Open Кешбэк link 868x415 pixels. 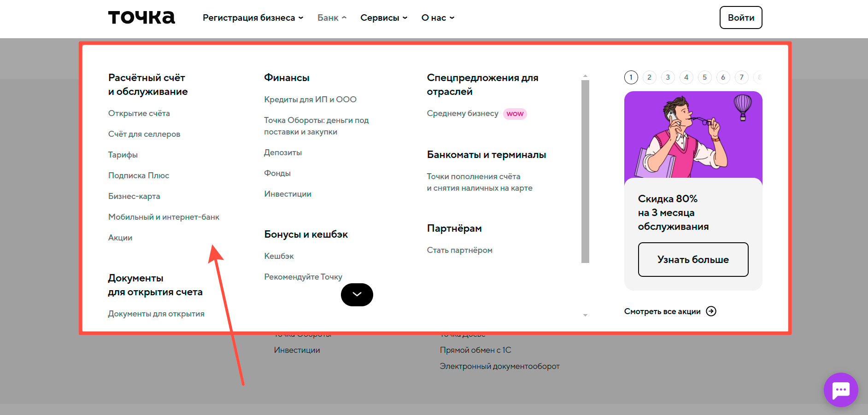tap(279, 256)
